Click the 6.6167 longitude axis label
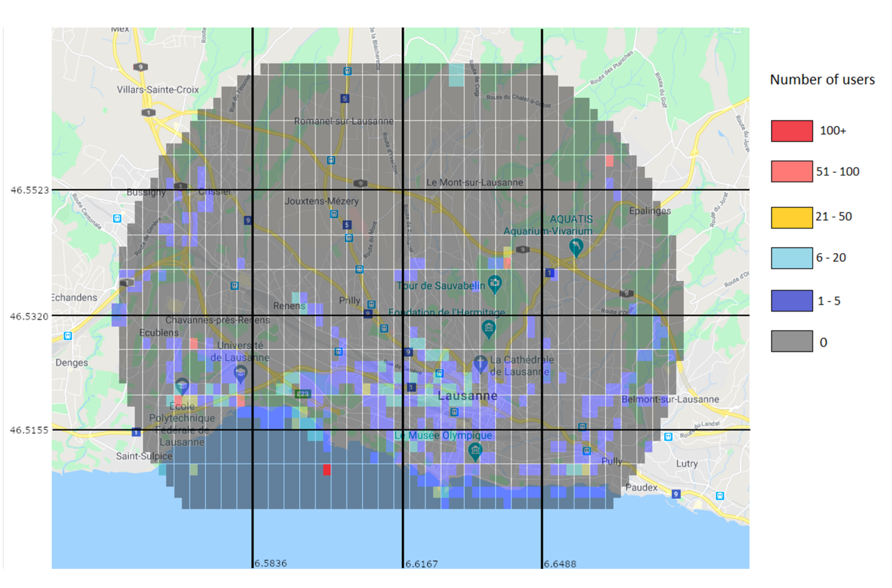 pyautogui.click(x=421, y=564)
